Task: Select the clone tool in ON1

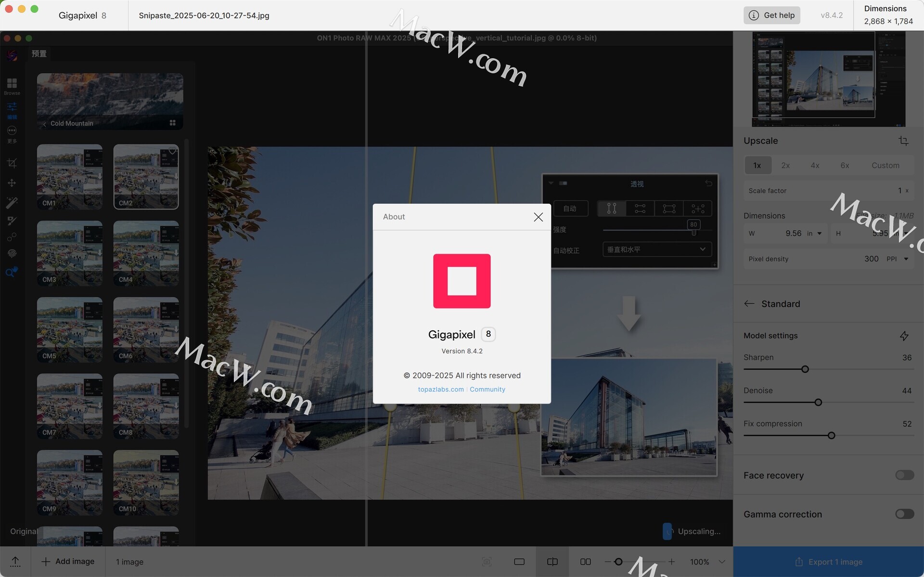Action: click(x=12, y=237)
